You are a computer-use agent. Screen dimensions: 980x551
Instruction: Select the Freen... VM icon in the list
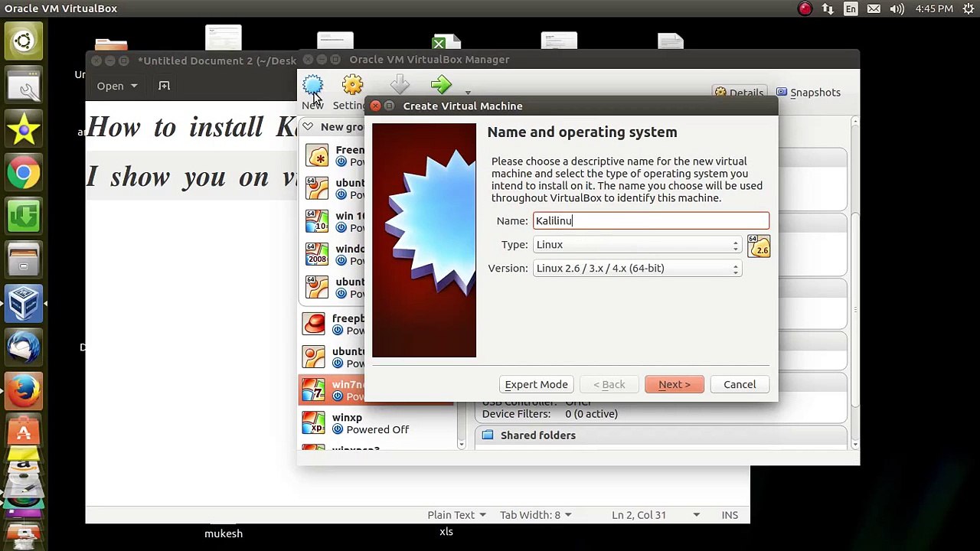tap(317, 156)
